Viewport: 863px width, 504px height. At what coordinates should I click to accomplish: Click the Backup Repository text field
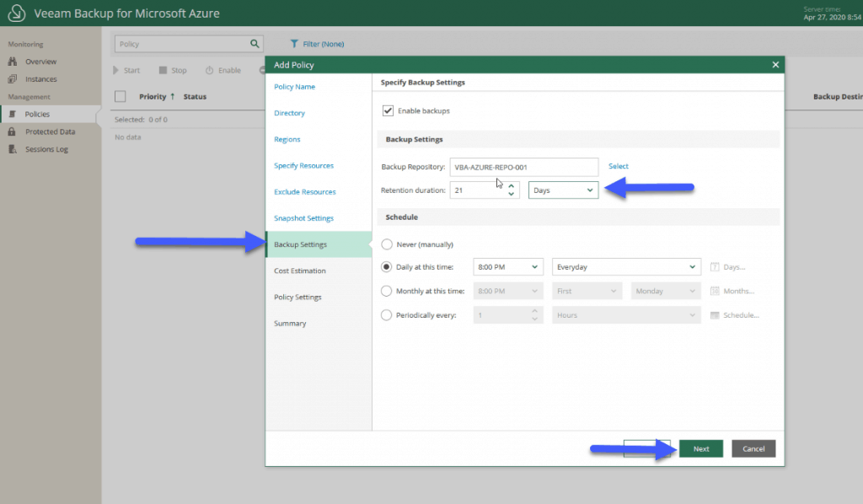point(524,167)
